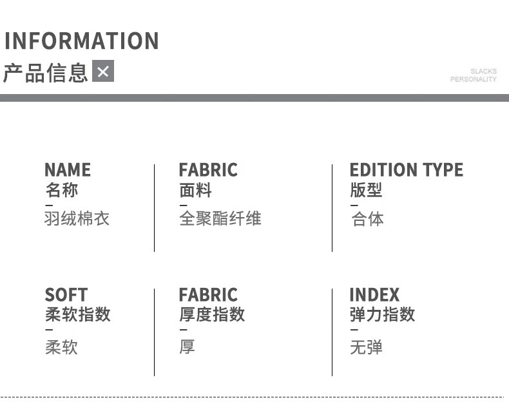
Task: Click the FABRIC heading above 面料
Action: [x=208, y=170]
